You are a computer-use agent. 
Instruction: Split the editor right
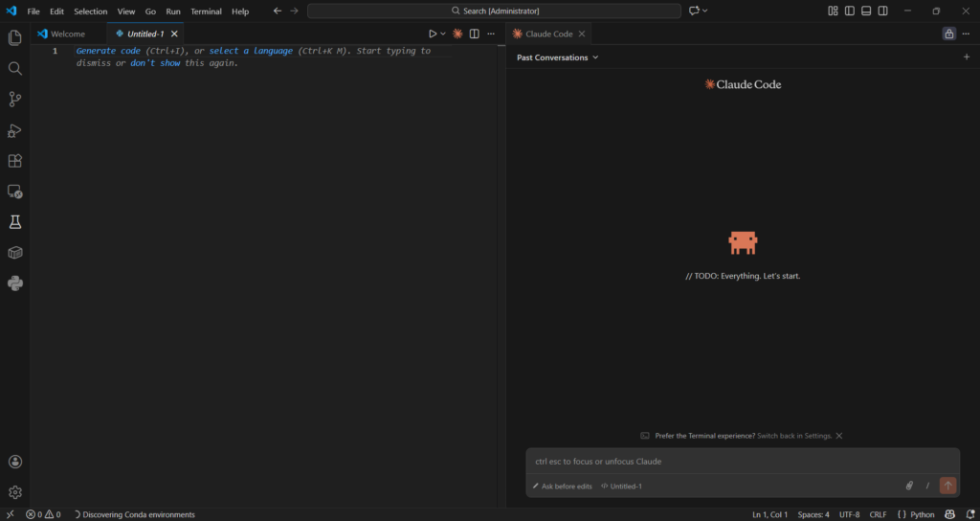[475, 34]
